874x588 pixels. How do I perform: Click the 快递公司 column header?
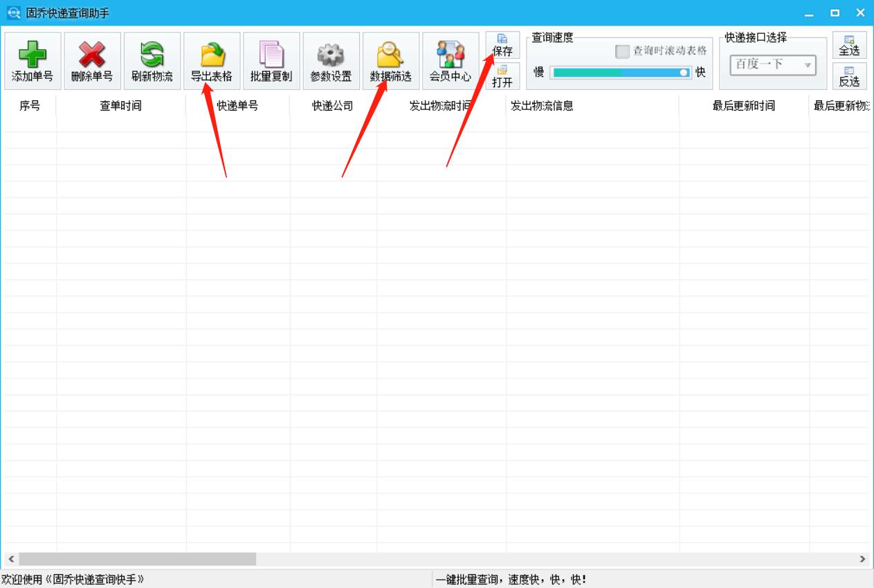tap(331, 106)
